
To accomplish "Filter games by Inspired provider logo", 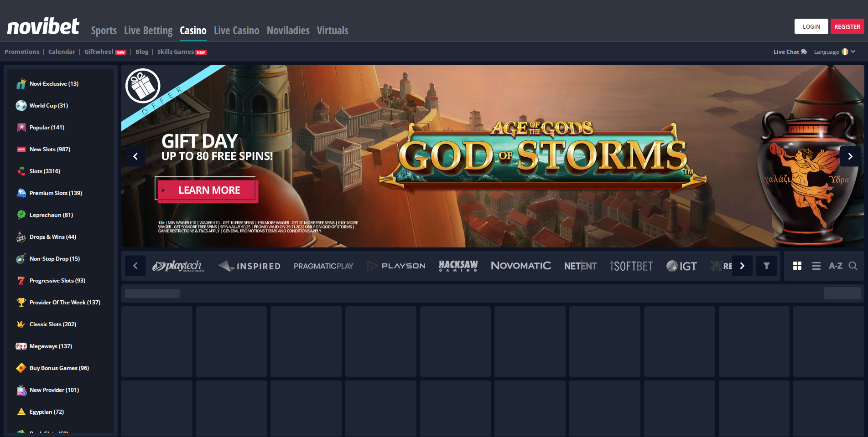I will pyautogui.click(x=249, y=266).
